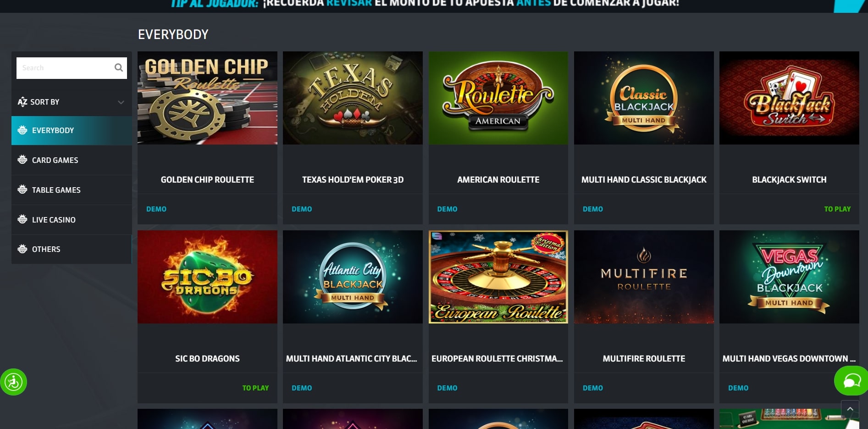Viewport: 868px width, 429px height.
Task: Click Demo under Golden Chip Roulette
Action: point(156,209)
